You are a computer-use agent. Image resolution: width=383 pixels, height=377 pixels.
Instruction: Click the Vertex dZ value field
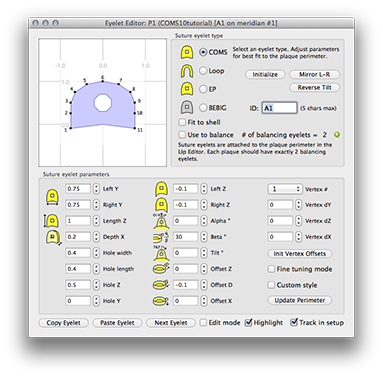coord(280,221)
